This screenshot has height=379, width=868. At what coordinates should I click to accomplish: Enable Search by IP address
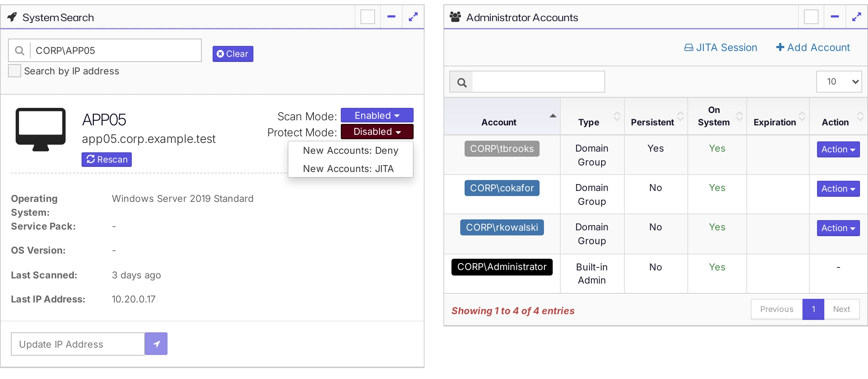[x=15, y=71]
